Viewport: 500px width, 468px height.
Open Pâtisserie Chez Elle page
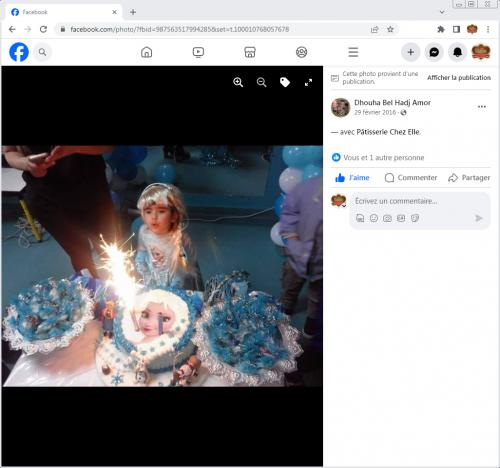pyautogui.click(x=388, y=132)
